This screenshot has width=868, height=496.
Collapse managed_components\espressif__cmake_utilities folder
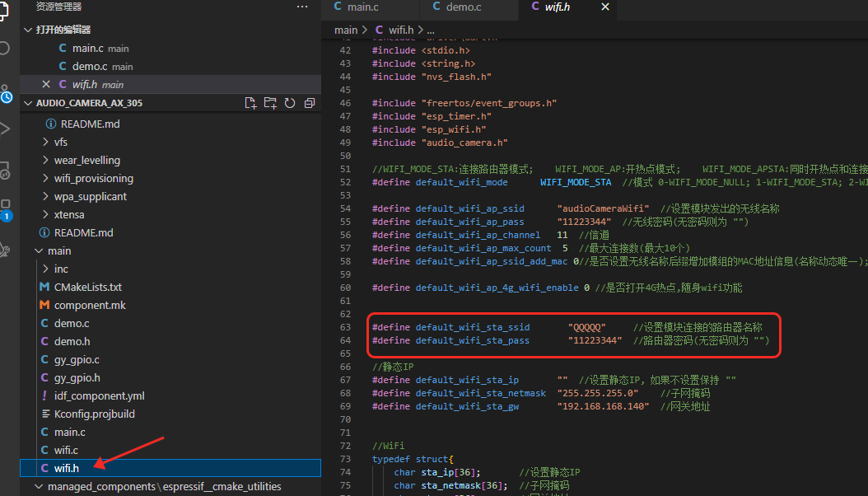(39, 487)
